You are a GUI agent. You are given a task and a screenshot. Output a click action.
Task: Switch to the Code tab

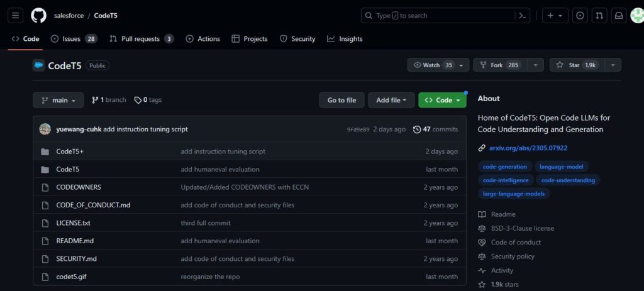point(25,39)
